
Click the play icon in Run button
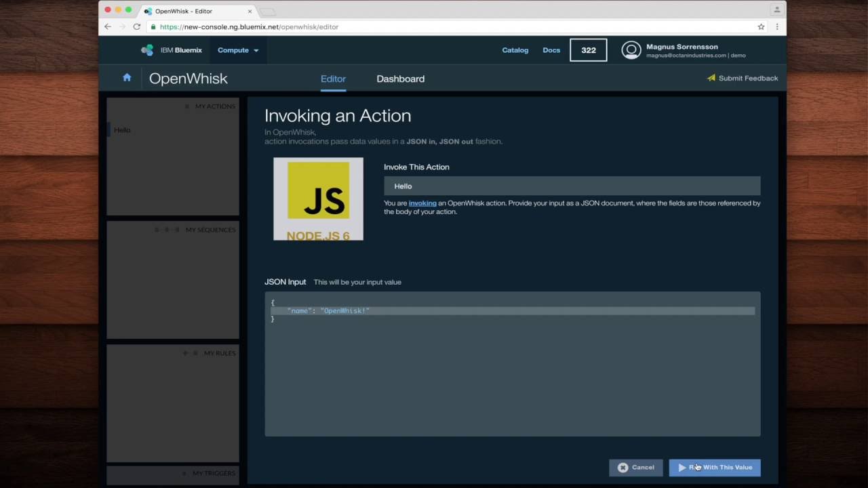coord(682,468)
